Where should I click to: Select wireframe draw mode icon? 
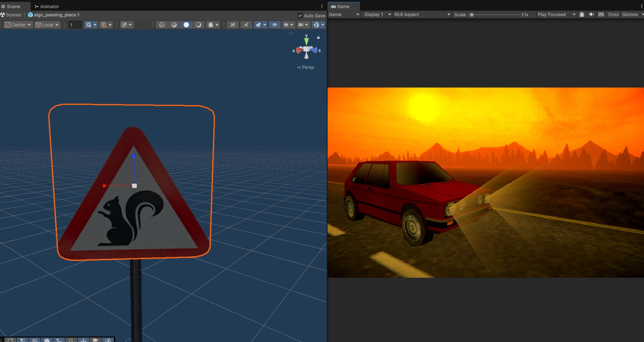[x=162, y=25]
